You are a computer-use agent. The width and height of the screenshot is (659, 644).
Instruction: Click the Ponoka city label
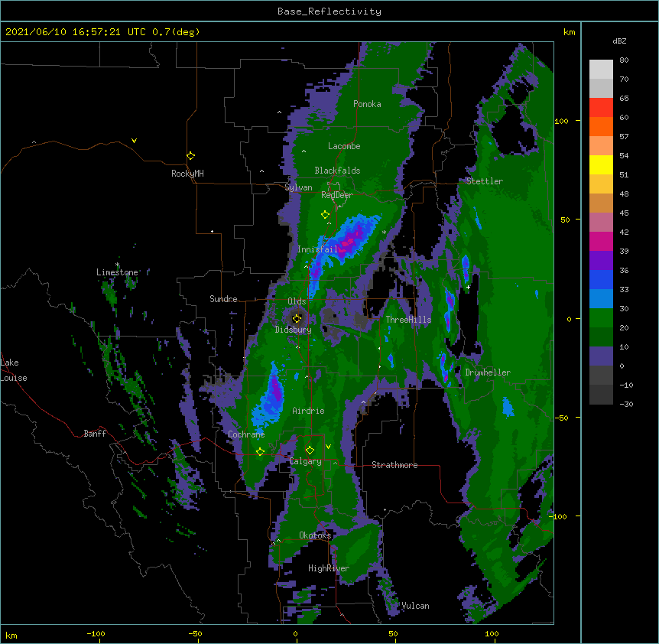367,104
